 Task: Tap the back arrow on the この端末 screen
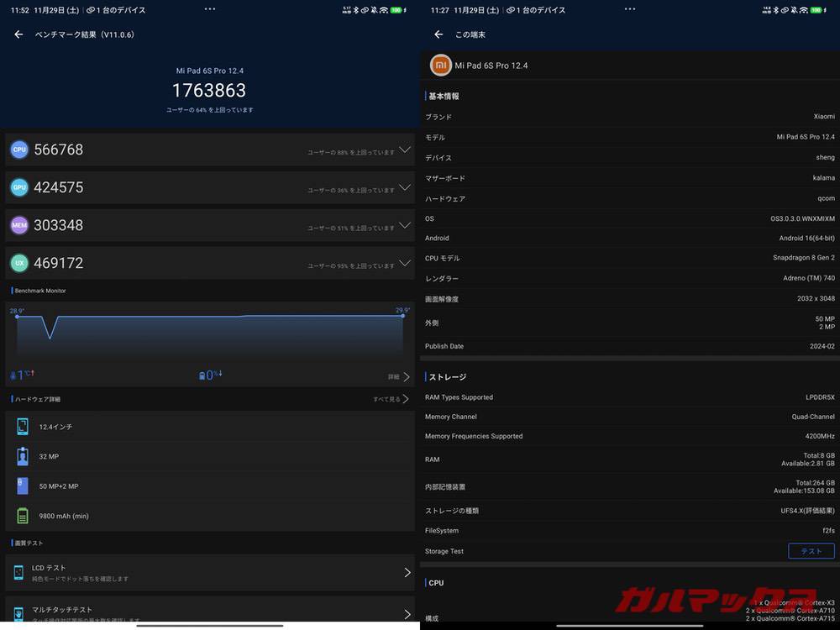(438, 34)
